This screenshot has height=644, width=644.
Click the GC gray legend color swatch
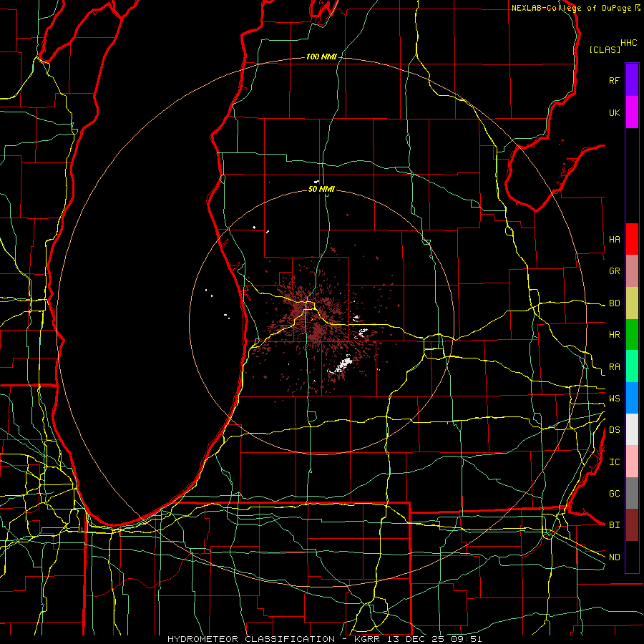[632, 493]
